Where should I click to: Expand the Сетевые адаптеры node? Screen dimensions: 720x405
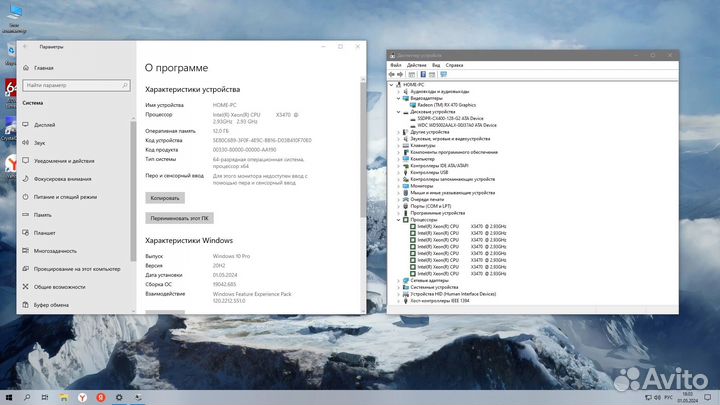click(x=399, y=281)
